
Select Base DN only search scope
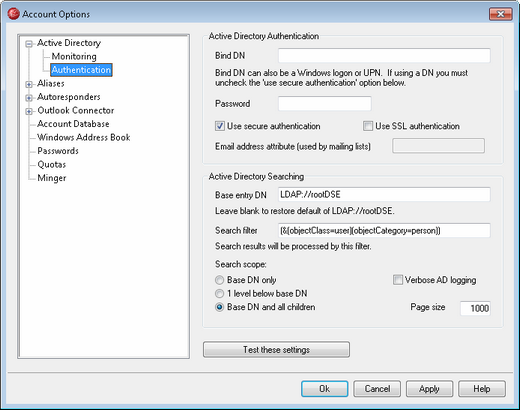click(219, 280)
